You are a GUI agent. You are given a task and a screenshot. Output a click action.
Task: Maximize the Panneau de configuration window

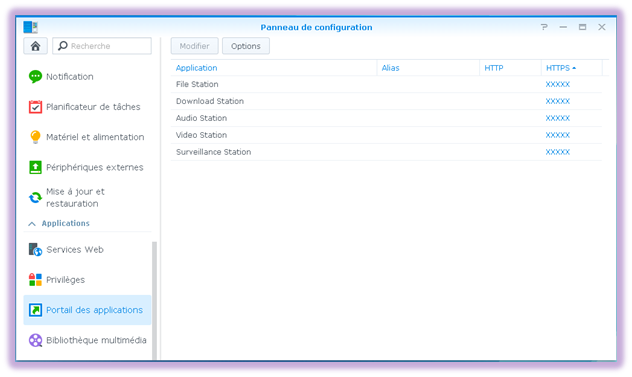point(582,27)
